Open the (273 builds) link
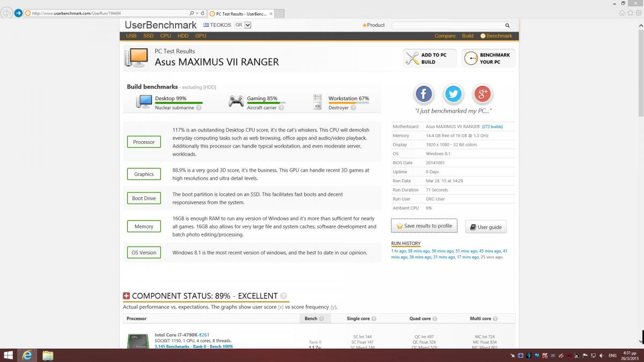The width and height of the screenshot is (644, 362). point(493,127)
